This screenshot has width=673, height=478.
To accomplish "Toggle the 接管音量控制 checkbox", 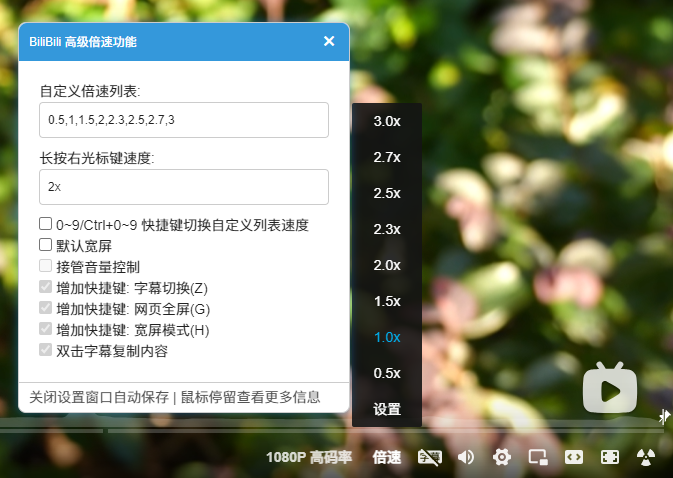I will pyautogui.click(x=45, y=266).
